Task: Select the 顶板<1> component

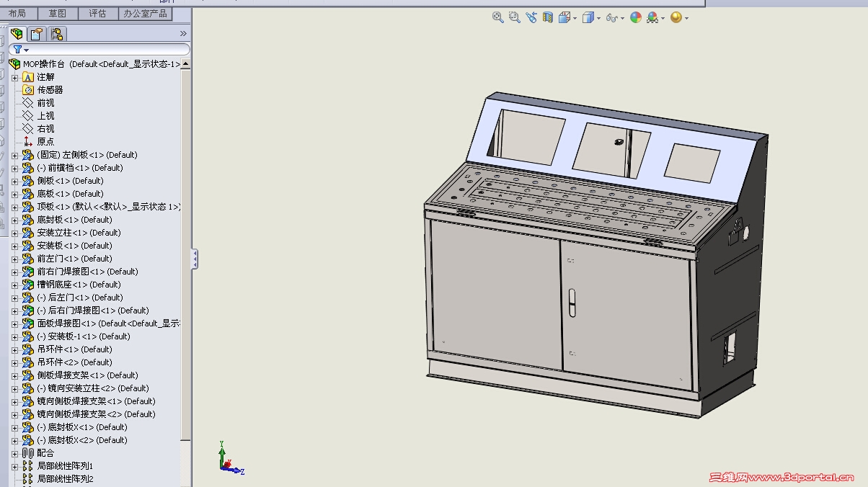Action: (x=108, y=207)
